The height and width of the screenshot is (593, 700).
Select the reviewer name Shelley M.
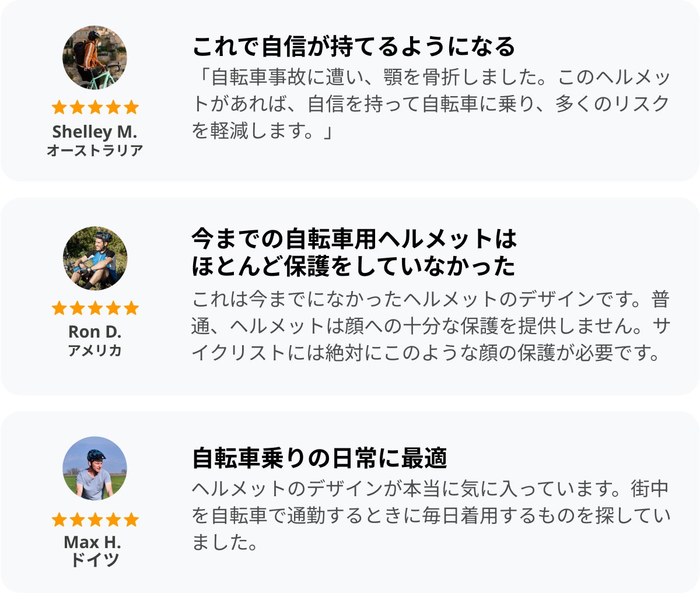tap(94, 132)
